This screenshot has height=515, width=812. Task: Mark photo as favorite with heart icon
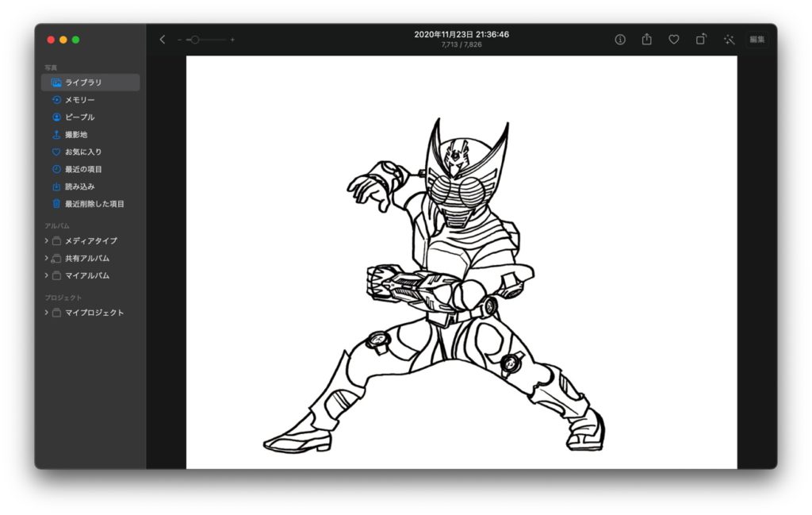[674, 40]
